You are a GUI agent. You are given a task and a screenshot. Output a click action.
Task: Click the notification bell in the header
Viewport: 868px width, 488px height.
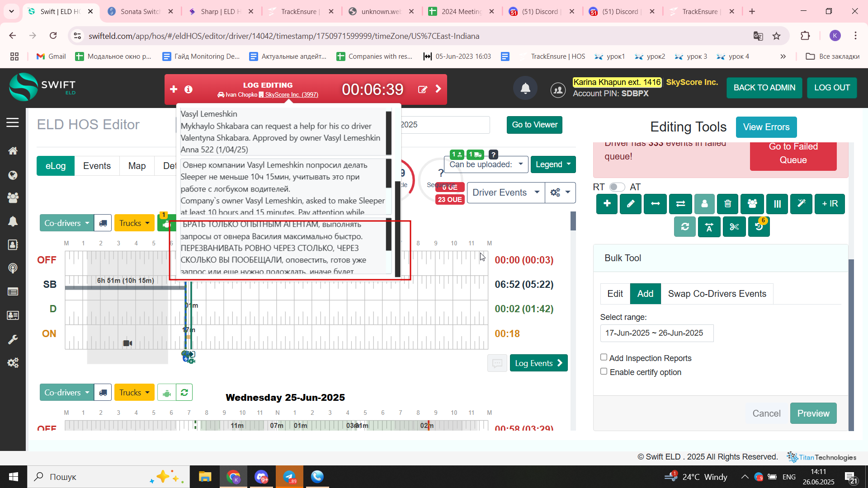pyautogui.click(x=525, y=89)
